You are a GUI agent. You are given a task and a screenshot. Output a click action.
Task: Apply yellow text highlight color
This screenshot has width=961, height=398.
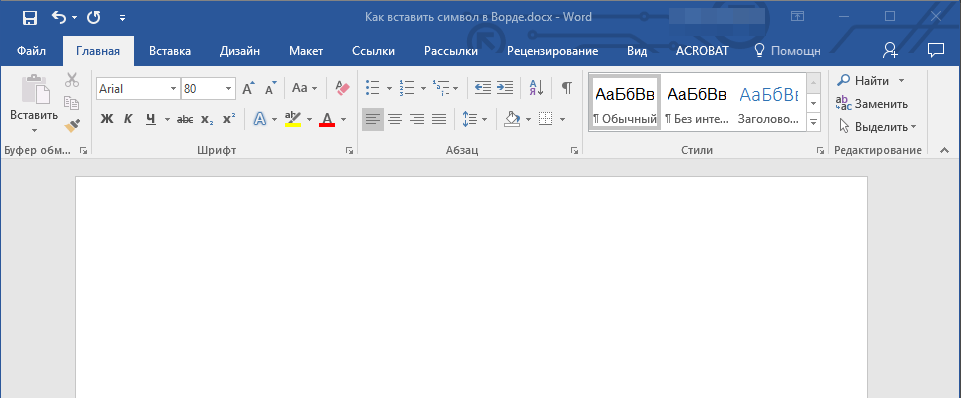pyautogui.click(x=294, y=119)
